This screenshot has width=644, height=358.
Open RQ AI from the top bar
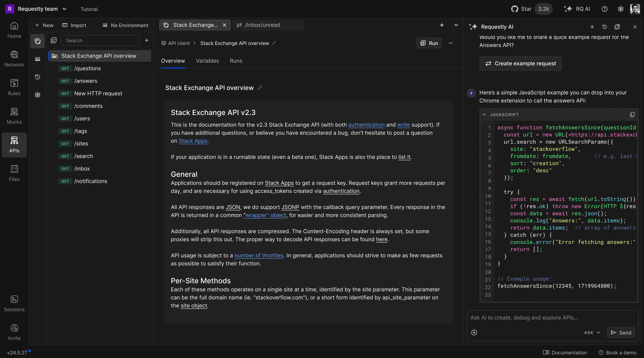pyautogui.click(x=577, y=9)
